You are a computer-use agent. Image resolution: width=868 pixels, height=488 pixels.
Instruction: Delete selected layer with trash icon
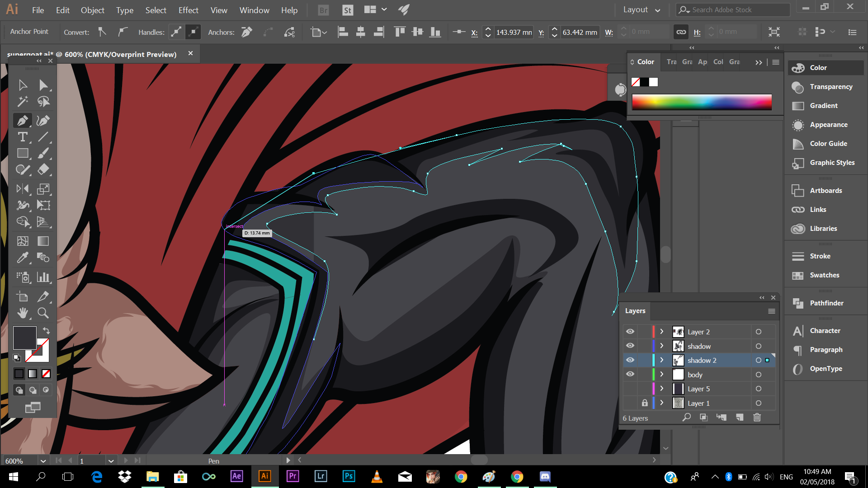(x=757, y=418)
